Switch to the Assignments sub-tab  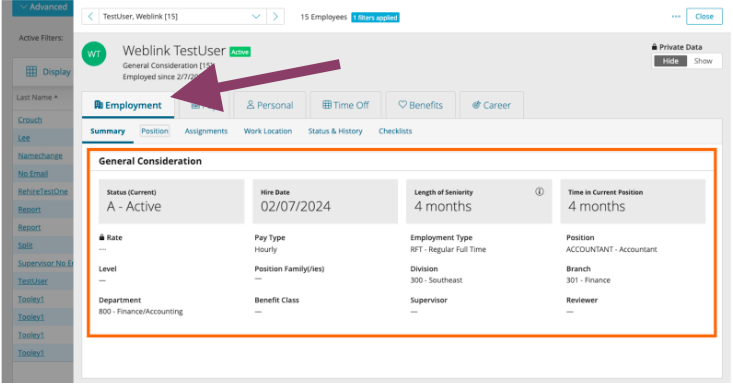[x=206, y=131]
